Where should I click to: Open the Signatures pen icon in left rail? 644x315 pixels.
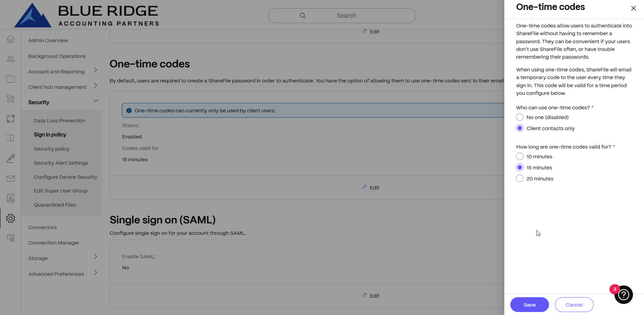(11, 159)
